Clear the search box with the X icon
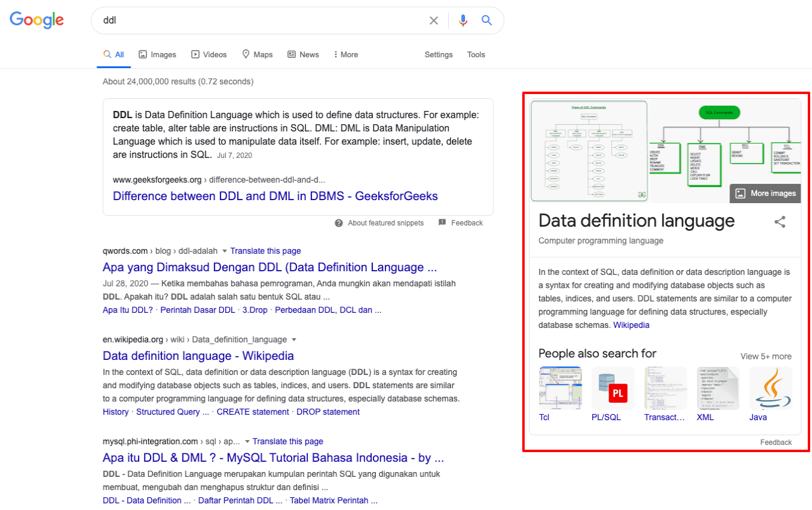 click(x=434, y=20)
